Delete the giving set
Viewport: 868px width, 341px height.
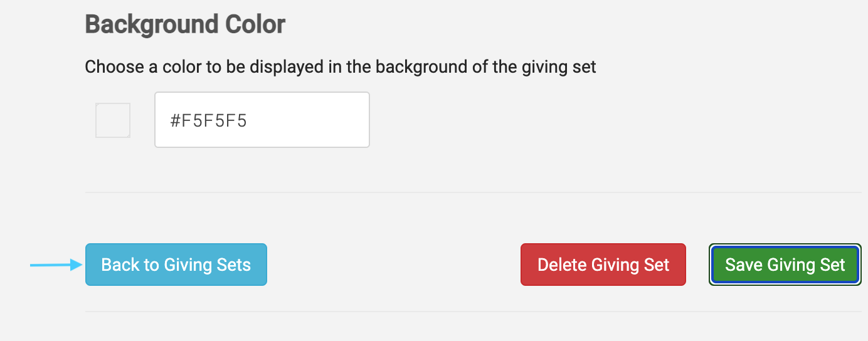point(603,265)
